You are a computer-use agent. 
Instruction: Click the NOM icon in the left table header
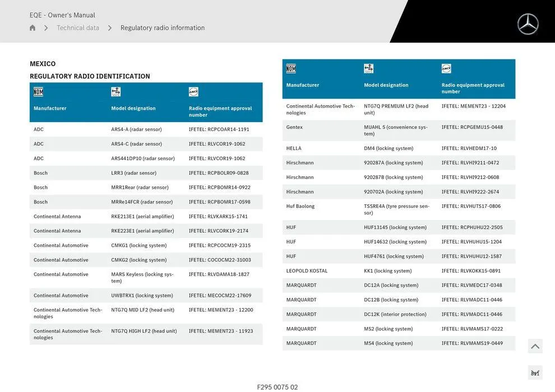click(38, 92)
